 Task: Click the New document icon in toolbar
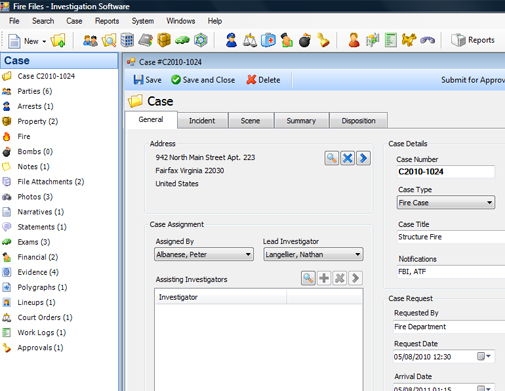tap(14, 41)
